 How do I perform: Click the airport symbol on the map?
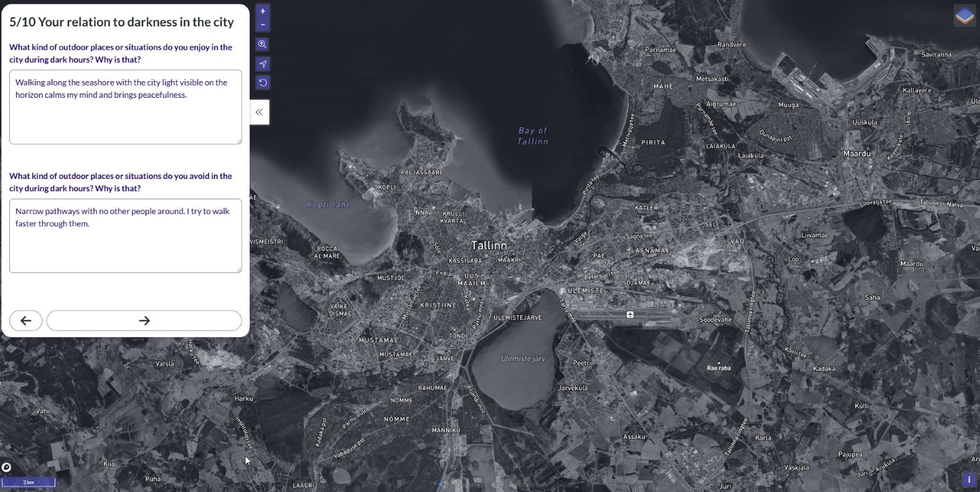[630, 314]
